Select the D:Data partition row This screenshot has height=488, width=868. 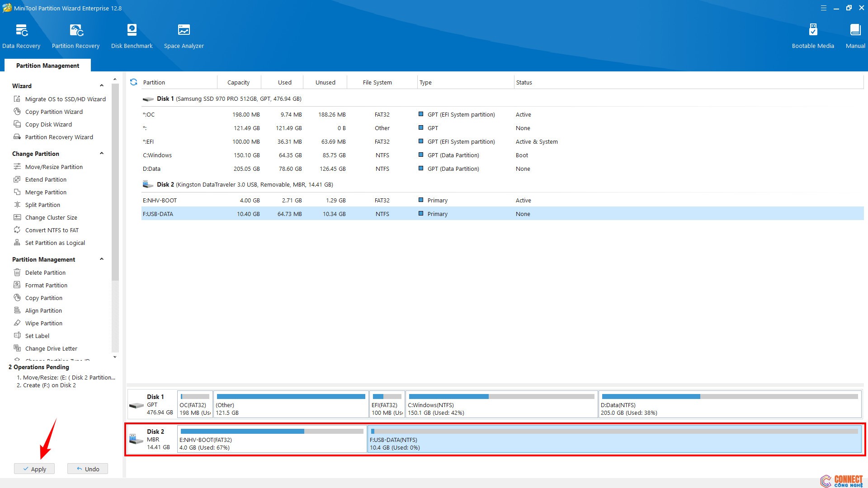coord(502,169)
